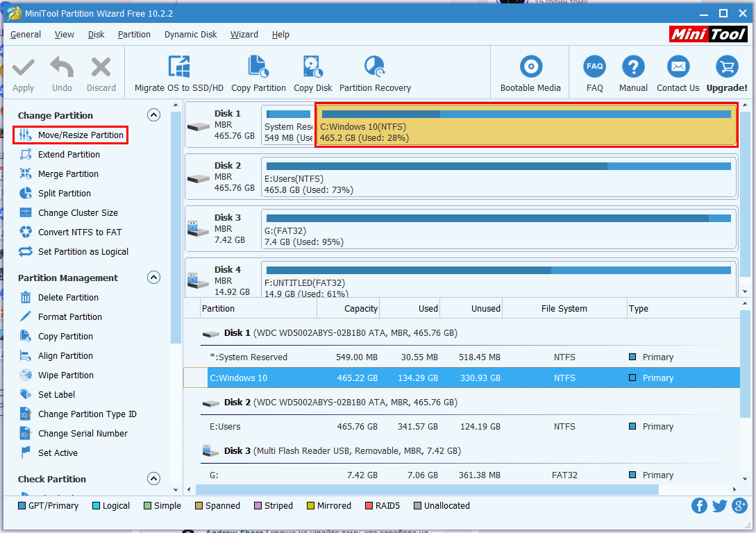Select the G: partition table row
This screenshot has height=533, width=756.
point(462,475)
